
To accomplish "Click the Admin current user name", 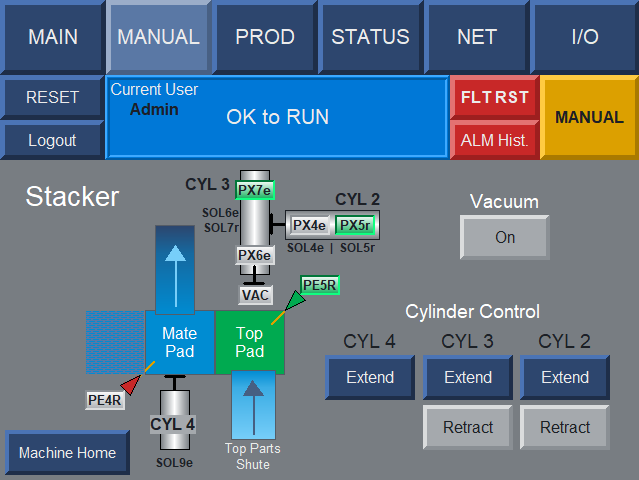I will tap(154, 110).
